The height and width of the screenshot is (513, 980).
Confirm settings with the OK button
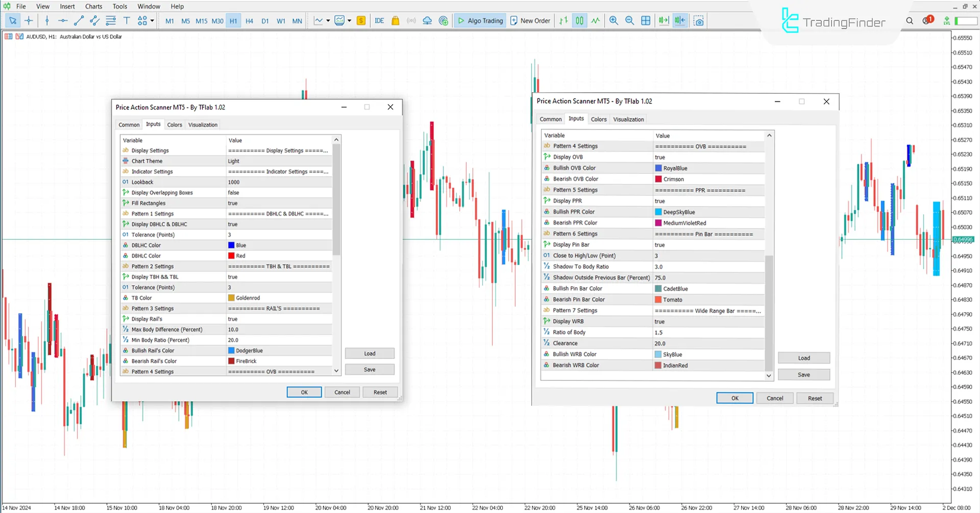(x=304, y=392)
